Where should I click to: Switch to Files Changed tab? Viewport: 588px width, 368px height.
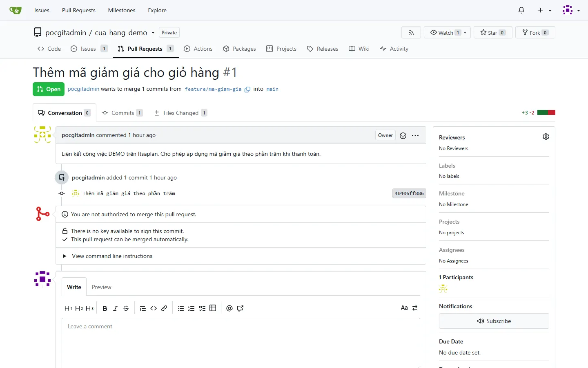click(x=180, y=113)
